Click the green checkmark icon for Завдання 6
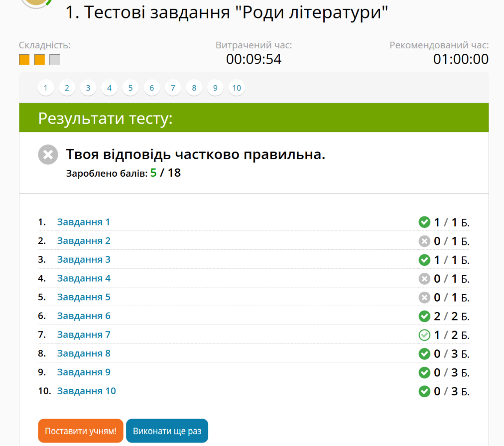 (x=424, y=316)
